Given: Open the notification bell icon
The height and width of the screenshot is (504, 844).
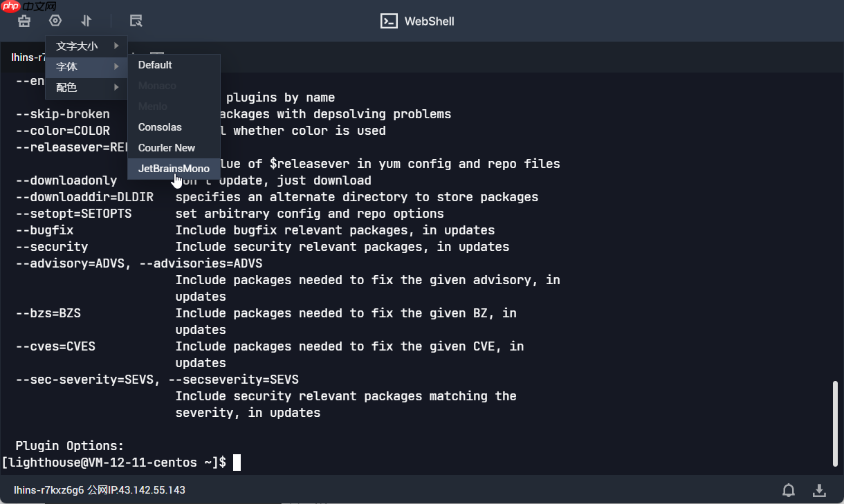Looking at the screenshot, I should click(x=789, y=490).
